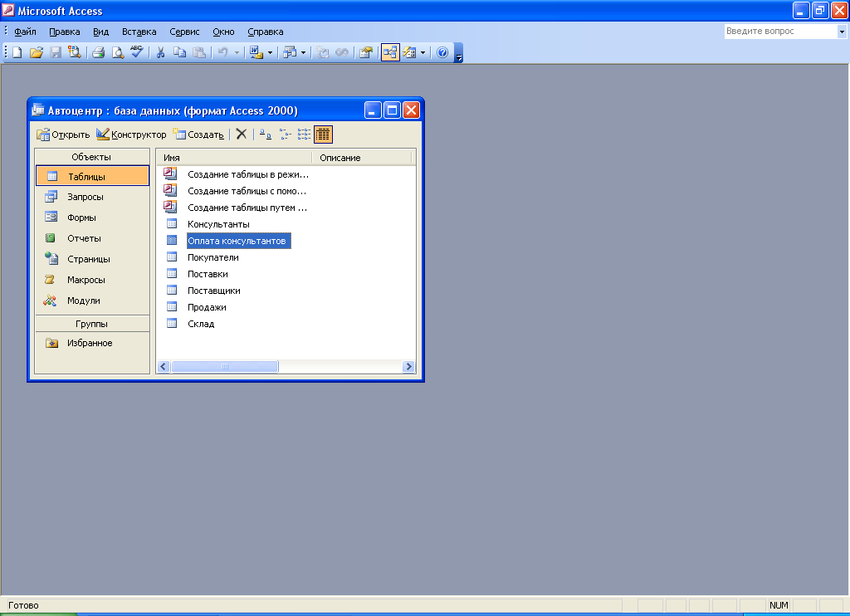Click the Paste clipboard icon
Image resolution: width=850 pixels, height=616 pixels.
click(x=199, y=52)
